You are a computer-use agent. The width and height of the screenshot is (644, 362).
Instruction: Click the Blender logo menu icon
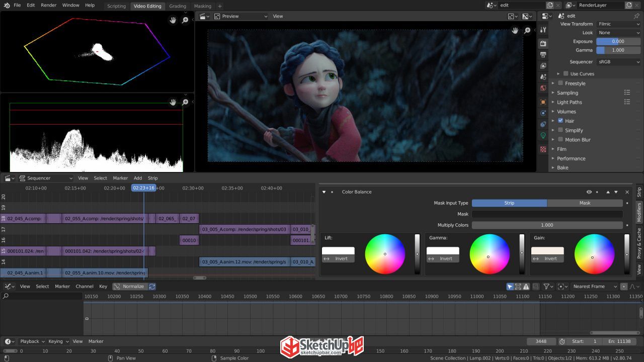pos(7,5)
